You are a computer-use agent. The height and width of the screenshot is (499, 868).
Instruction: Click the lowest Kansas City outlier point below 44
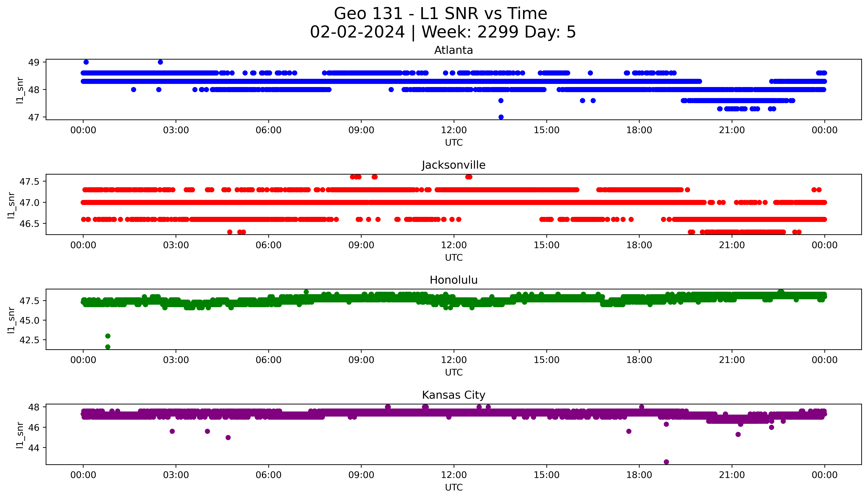point(666,462)
